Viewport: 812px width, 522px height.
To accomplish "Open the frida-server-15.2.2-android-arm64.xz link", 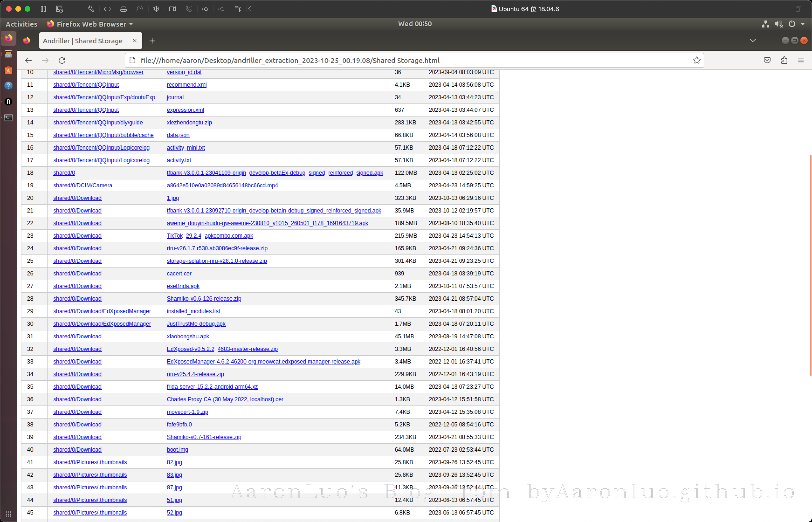I will pos(212,387).
